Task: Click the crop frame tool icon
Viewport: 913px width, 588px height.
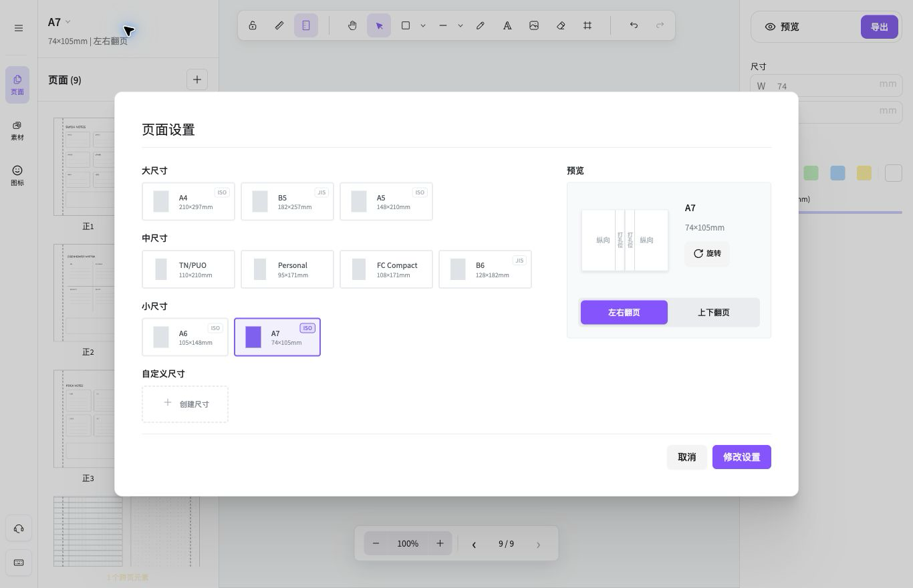Action: (x=588, y=25)
